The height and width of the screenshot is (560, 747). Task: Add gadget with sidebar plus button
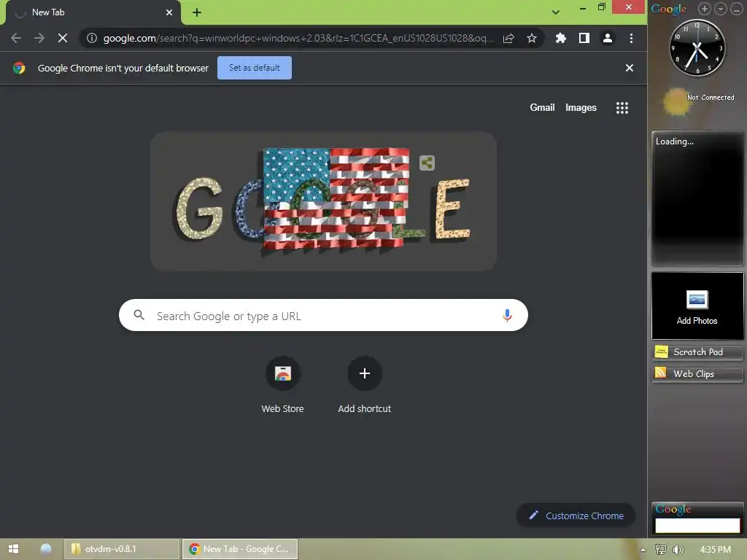(704, 9)
